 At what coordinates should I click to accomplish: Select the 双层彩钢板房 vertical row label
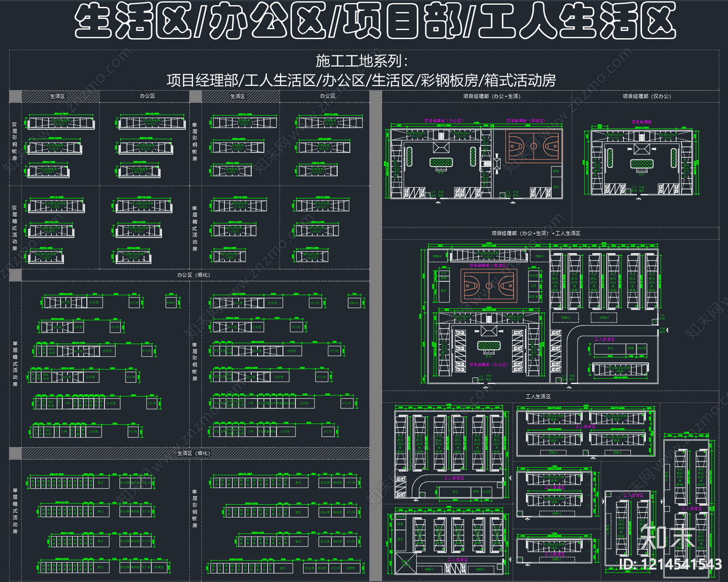pos(15,141)
